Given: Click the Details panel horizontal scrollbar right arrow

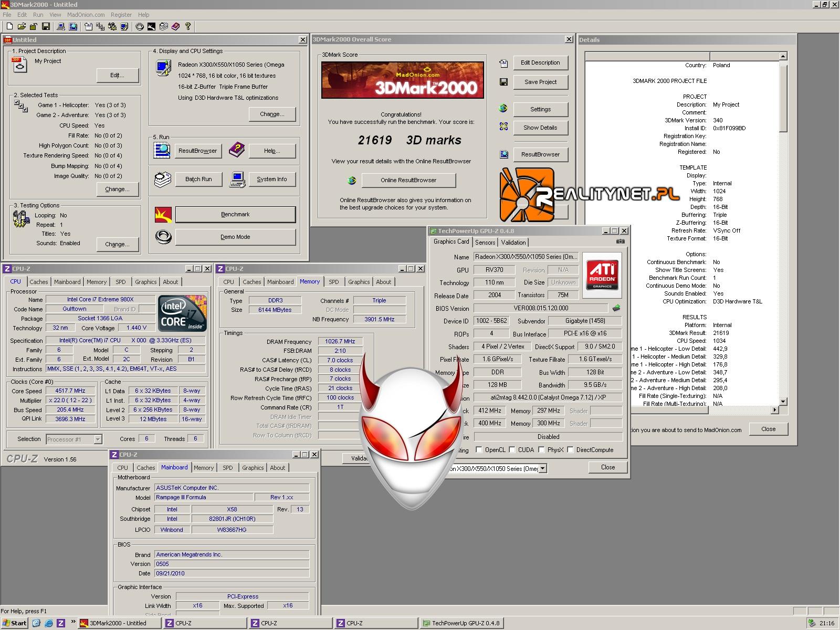Looking at the screenshot, I should click(x=775, y=409).
